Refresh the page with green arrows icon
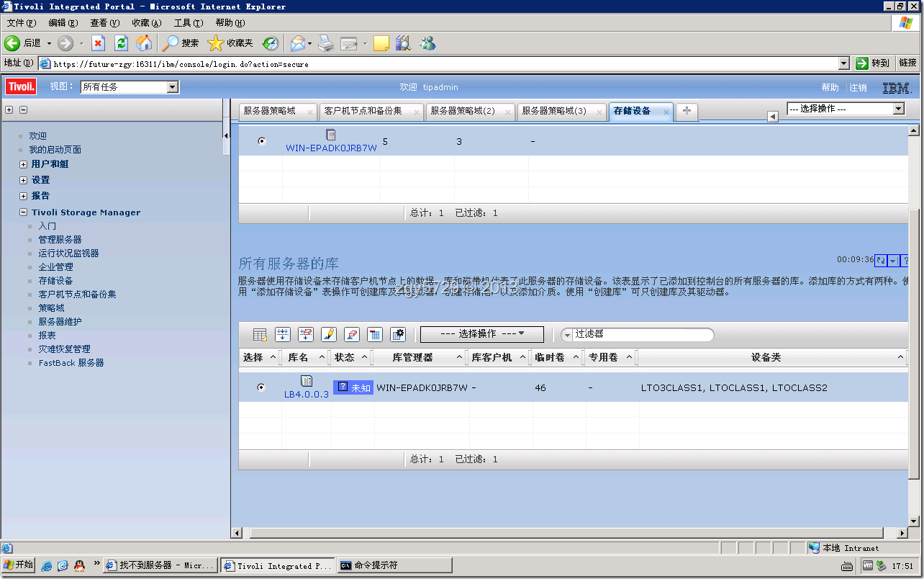Image resolution: width=924 pixels, height=579 pixels. [x=121, y=43]
